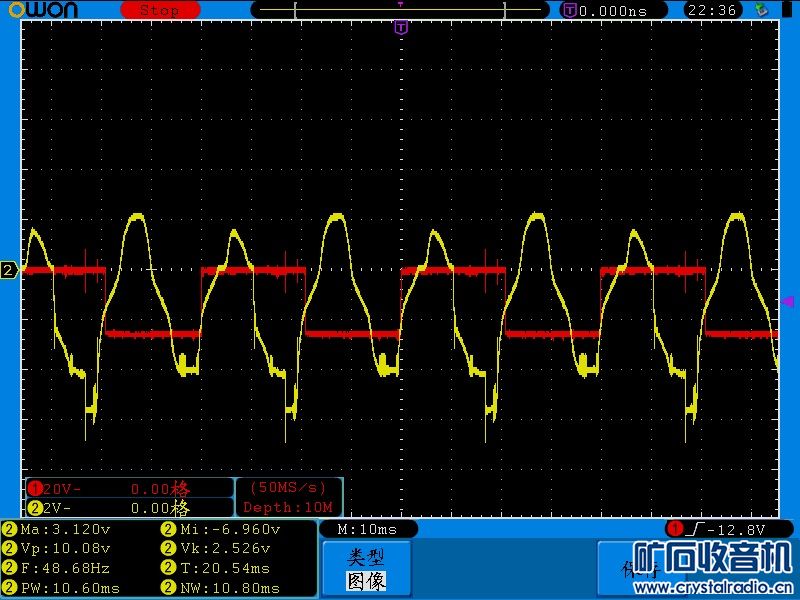Image resolution: width=800 pixels, height=600 pixels.
Task: Click the yellow channel 2 badge in scale panel
Action: click(34, 508)
